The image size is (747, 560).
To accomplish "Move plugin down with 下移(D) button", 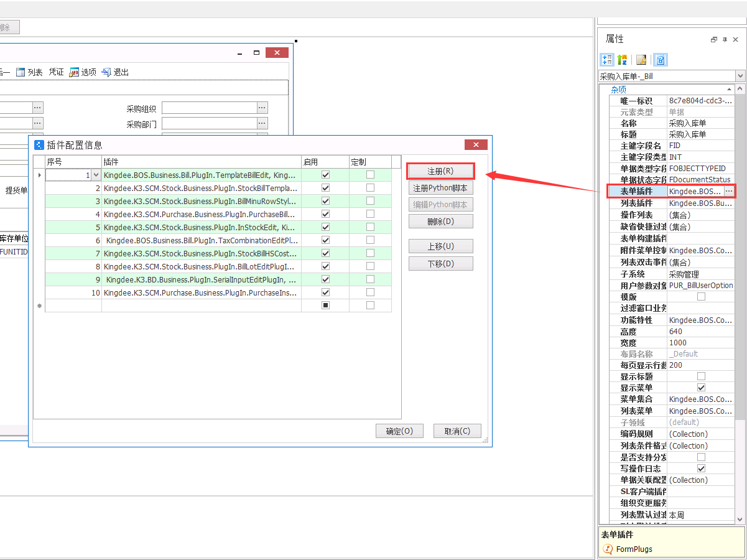I will [440, 264].
